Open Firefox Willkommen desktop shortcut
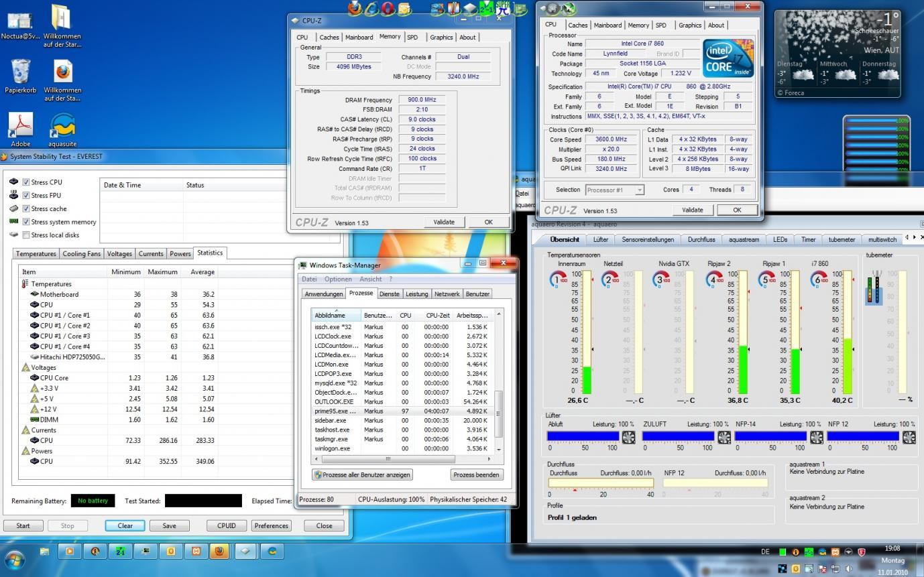This screenshot has height=577, width=924. 62,80
